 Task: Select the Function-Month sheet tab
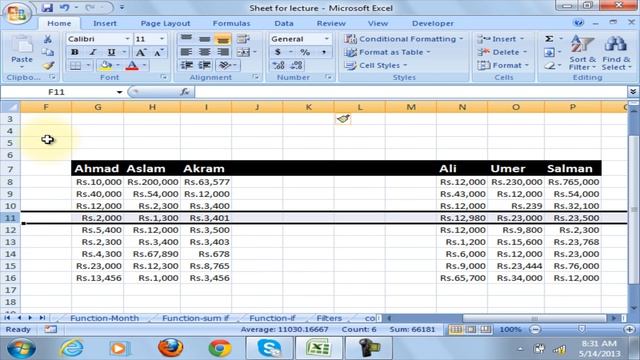(104, 318)
